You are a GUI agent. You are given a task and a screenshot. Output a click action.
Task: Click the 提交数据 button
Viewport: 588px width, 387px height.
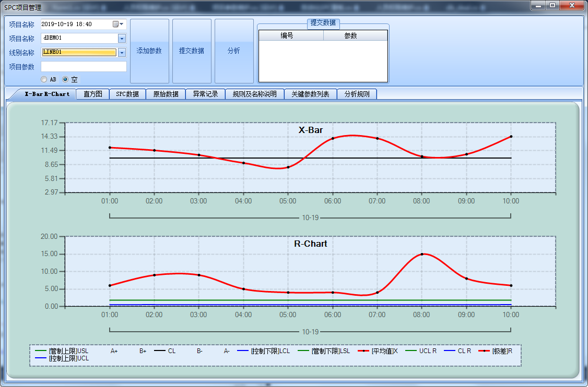192,51
